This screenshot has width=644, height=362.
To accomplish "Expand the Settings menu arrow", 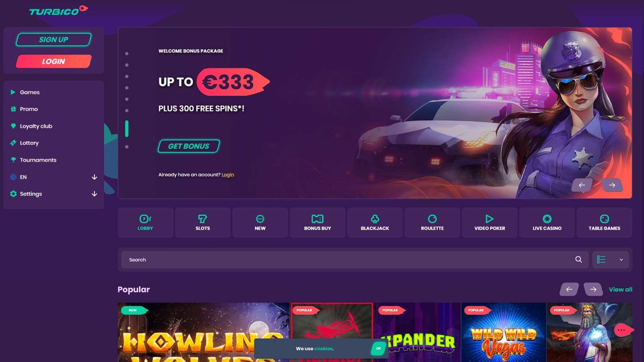I will click(x=94, y=194).
